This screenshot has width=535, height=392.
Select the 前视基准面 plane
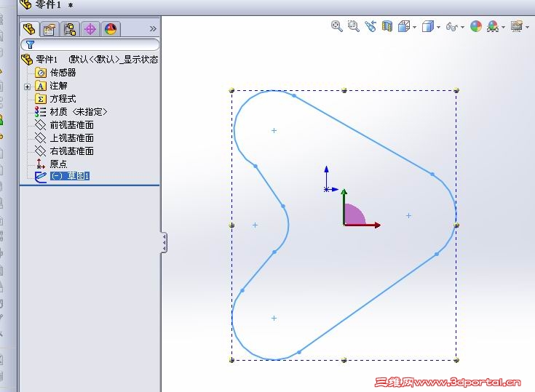tap(71, 125)
